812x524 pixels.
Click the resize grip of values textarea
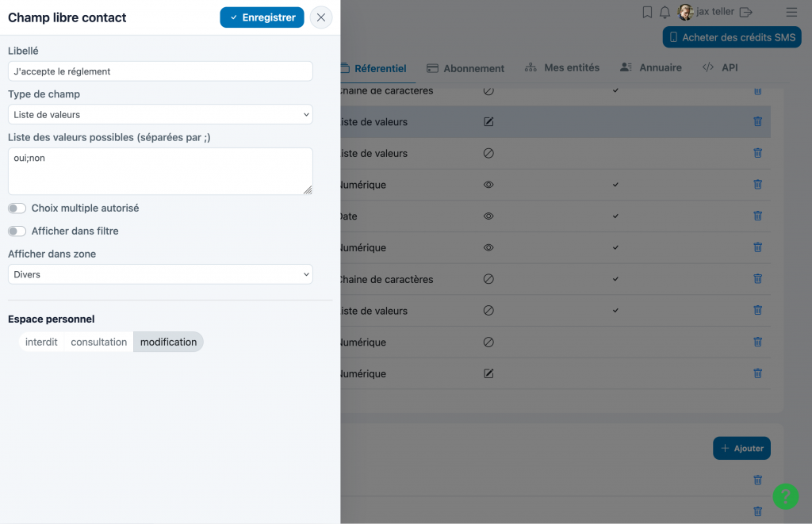308,190
